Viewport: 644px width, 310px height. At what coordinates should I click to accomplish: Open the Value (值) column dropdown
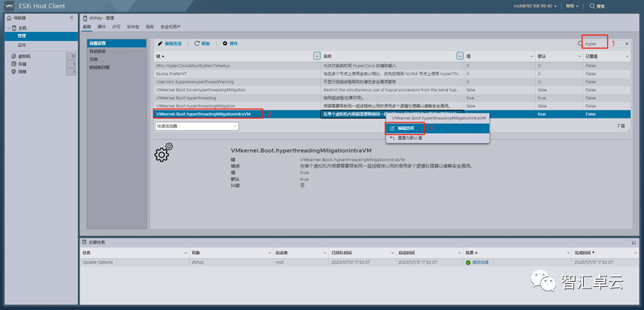pos(532,56)
